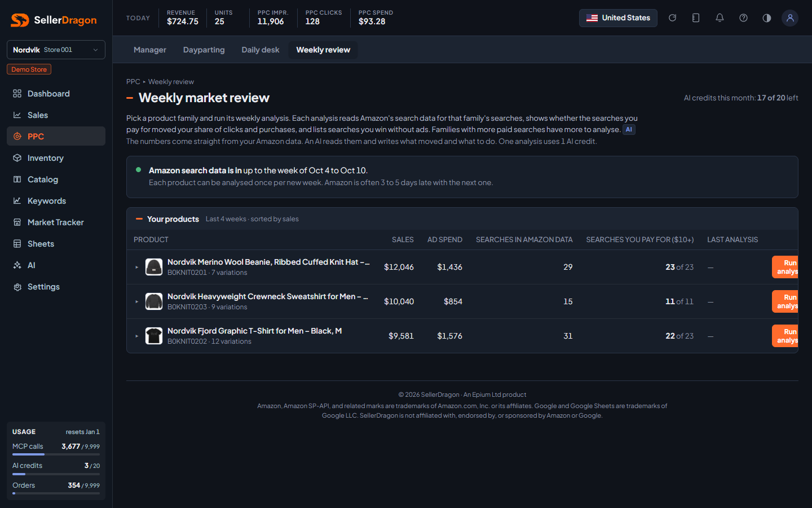Open the notifications bell
This screenshot has height=508, width=812.
pyautogui.click(x=720, y=18)
